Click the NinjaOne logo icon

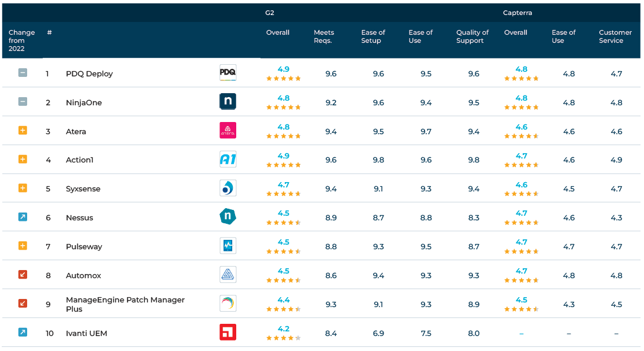click(x=228, y=102)
